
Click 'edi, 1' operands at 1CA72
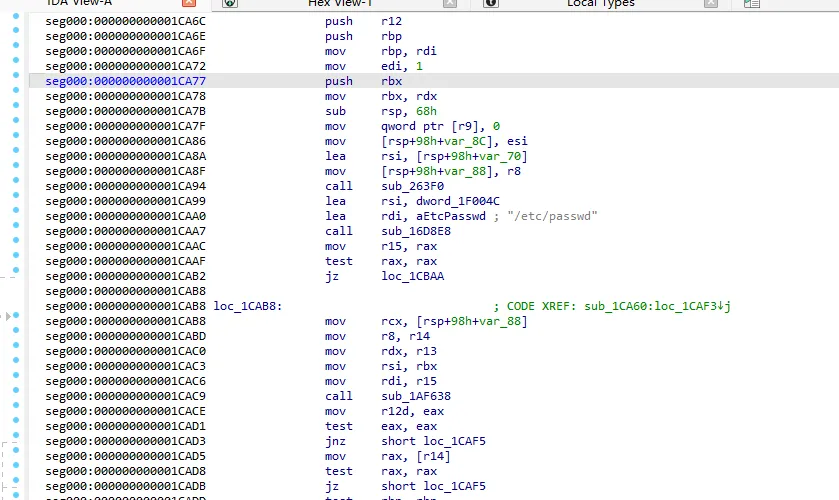[402, 66]
